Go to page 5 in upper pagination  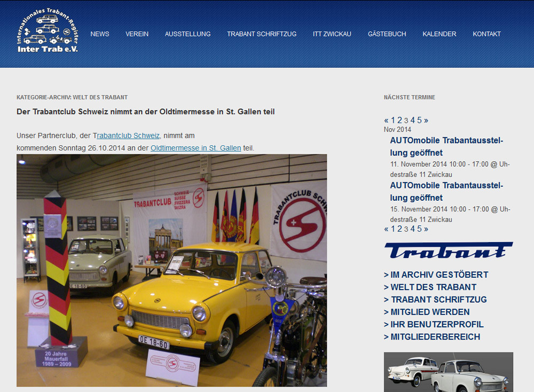tap(419, 120)
